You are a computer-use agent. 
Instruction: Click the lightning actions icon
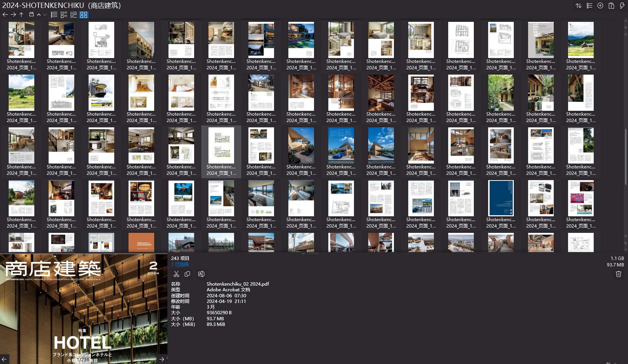tap(622, 6)
